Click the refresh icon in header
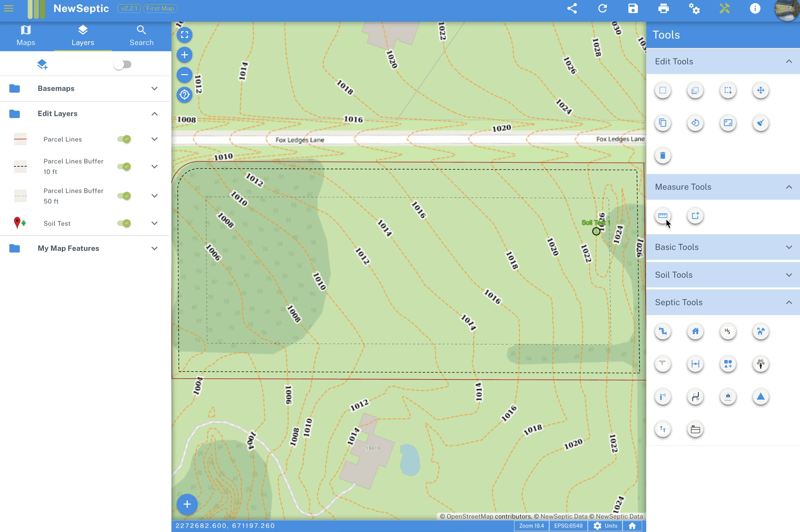Image resolution: width=800 pixels, height=532 pixels. pyautogui.click(x=603, y=8)
